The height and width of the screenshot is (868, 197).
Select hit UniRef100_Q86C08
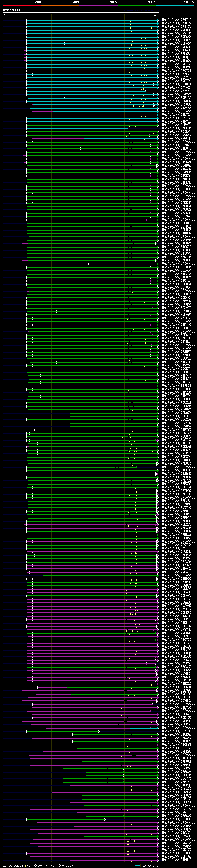(x=176, y=768)
